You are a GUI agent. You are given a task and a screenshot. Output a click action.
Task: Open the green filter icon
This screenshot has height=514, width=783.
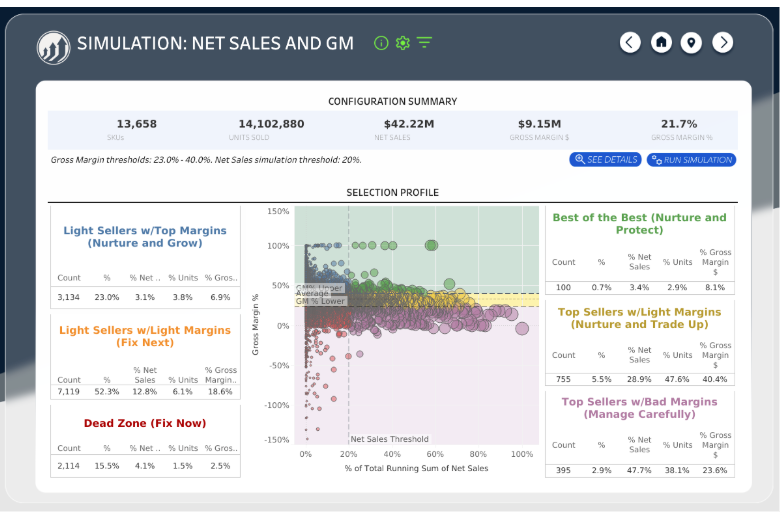(x=425, y=43)
